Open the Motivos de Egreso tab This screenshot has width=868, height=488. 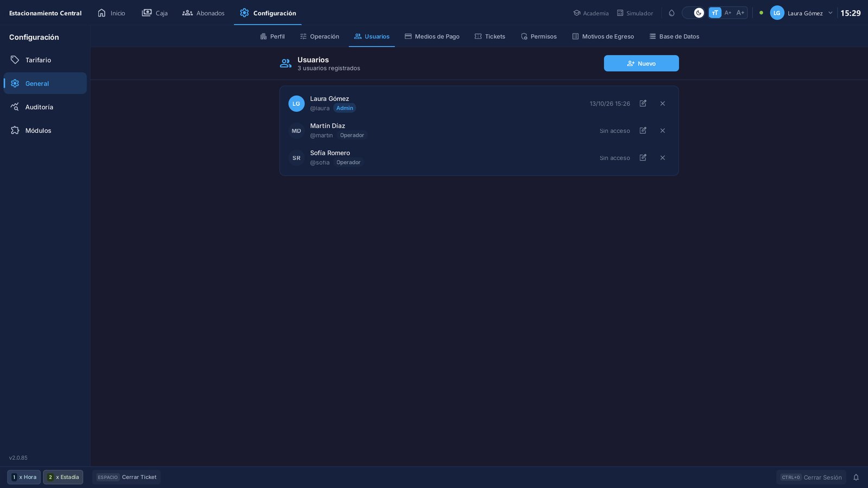click(603, 36)
